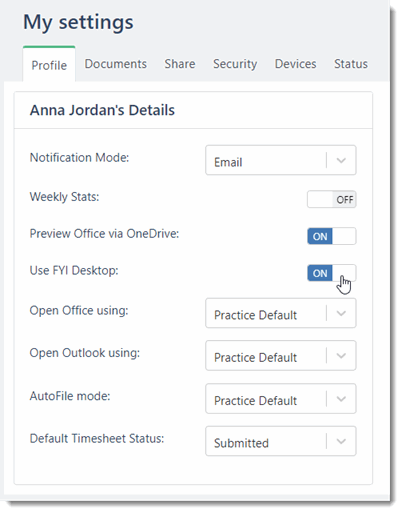Disable the Use FYI Desktop switch
Screen dimensions: 402x513
[x=332, y=273]
